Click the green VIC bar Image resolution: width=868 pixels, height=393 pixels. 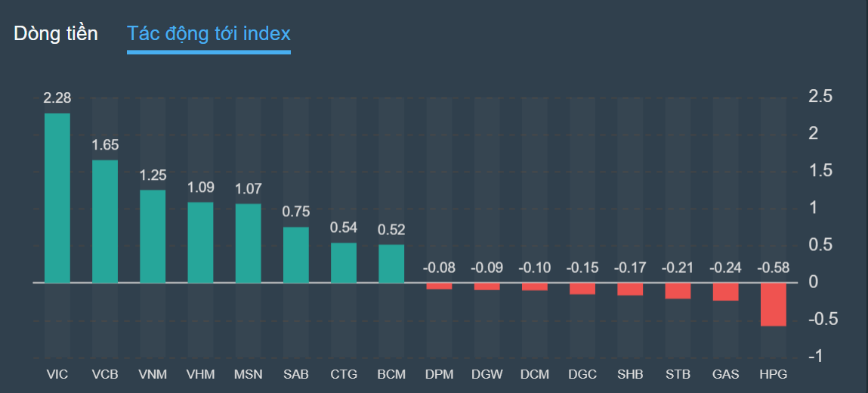(x=57, y=198)
